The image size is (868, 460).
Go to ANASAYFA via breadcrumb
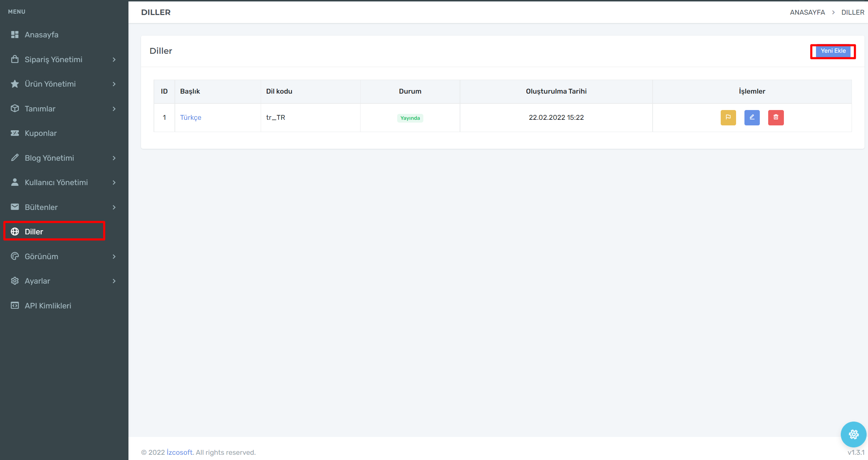pos(807,12)
